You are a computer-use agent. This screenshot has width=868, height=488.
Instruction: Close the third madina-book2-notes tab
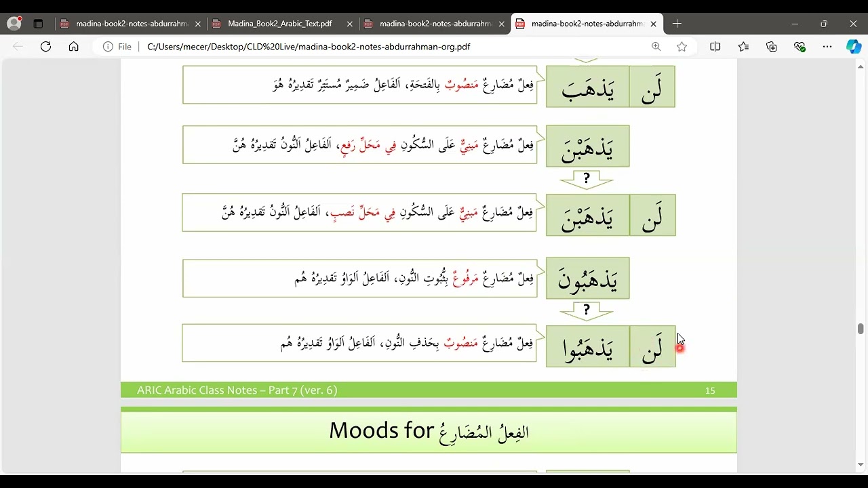tap(502, 24)
